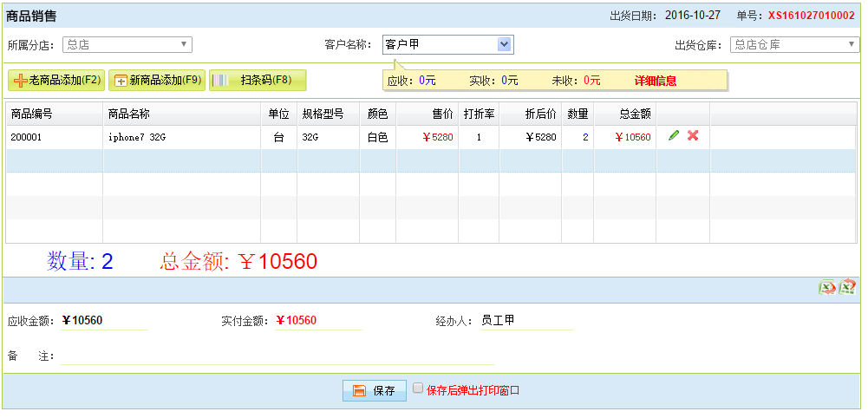The image size is (868, 418).
Task: Open the 所属分店 branch dropdown
Action: pos(127,44)
